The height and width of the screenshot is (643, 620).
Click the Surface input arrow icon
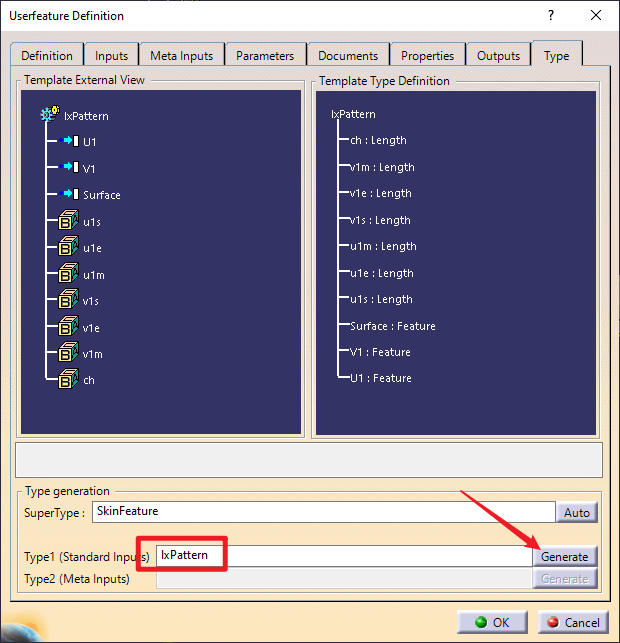point(68,194)
